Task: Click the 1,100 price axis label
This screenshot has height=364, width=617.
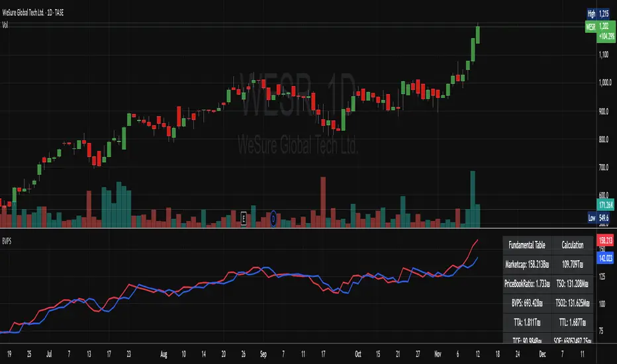Action: [x=604, y=55]
